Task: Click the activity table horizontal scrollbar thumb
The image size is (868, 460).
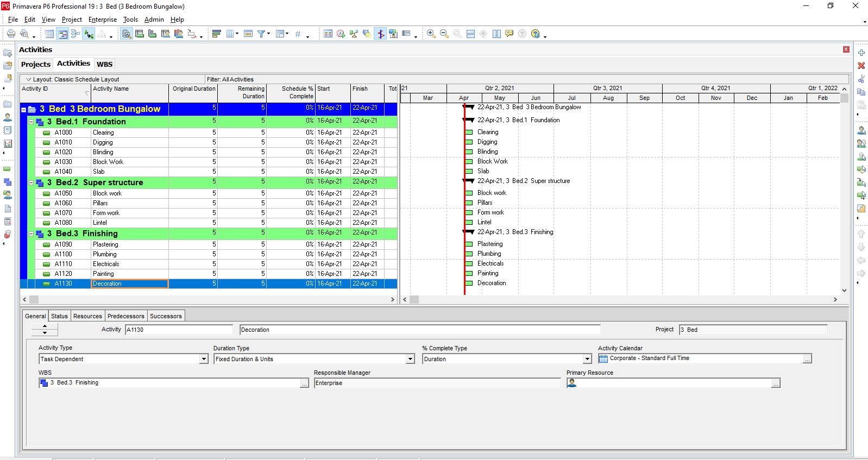Action: click(x=34, y=299)
